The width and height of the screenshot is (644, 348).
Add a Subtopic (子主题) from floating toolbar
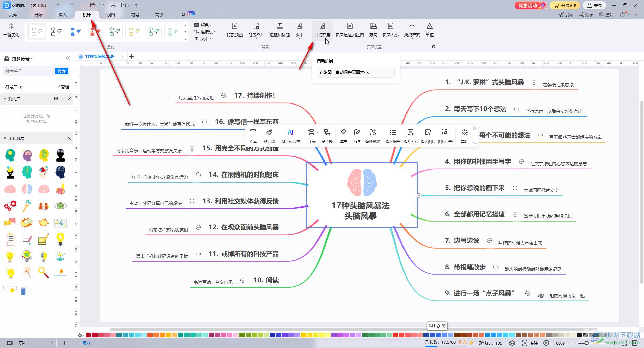[x=327, y=136]
